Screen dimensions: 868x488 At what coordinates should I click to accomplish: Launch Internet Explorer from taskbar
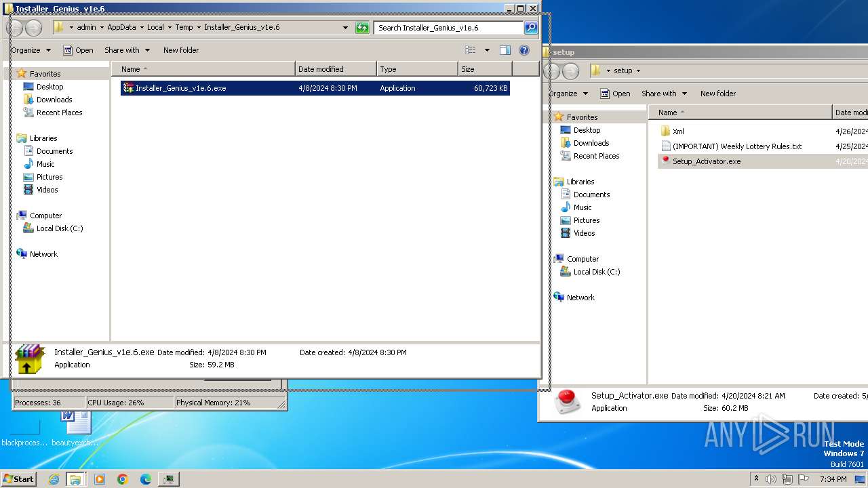point(54,479)
